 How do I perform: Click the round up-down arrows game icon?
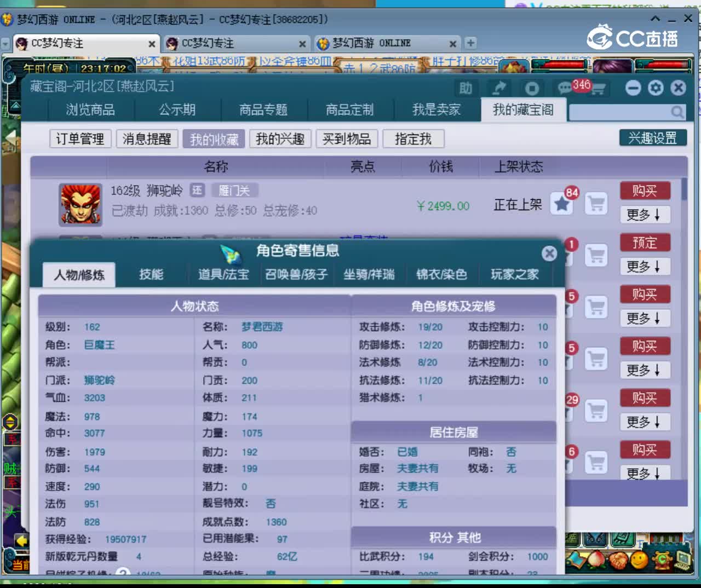coord(10,422)
